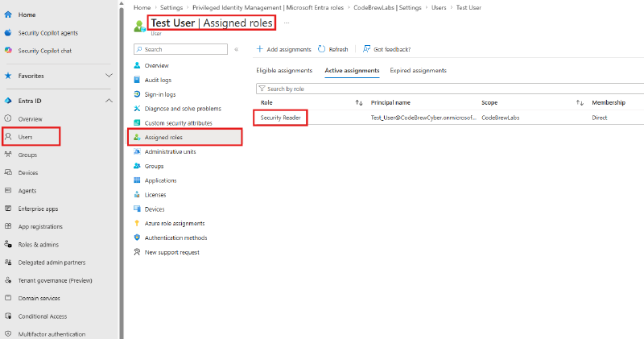644x339 pixels.
Task: Sort by Scope column arrows
Action: tap(580, 103)
